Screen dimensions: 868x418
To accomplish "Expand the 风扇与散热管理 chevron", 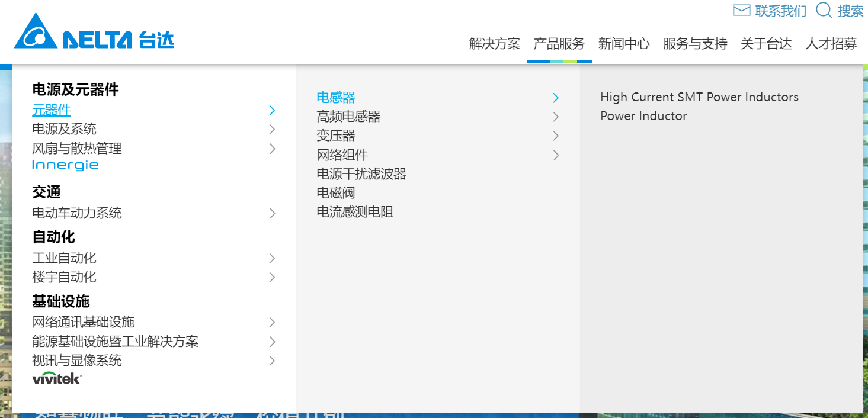I will (x=272, y=149).
